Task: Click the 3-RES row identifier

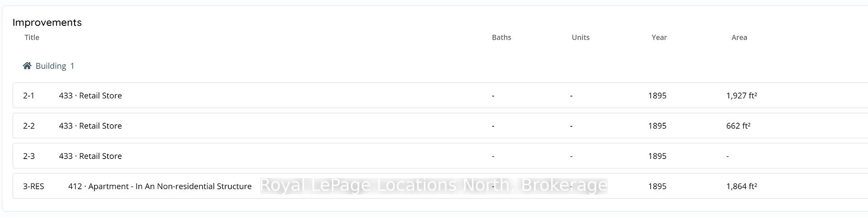Action: click(x=33, y=186)
